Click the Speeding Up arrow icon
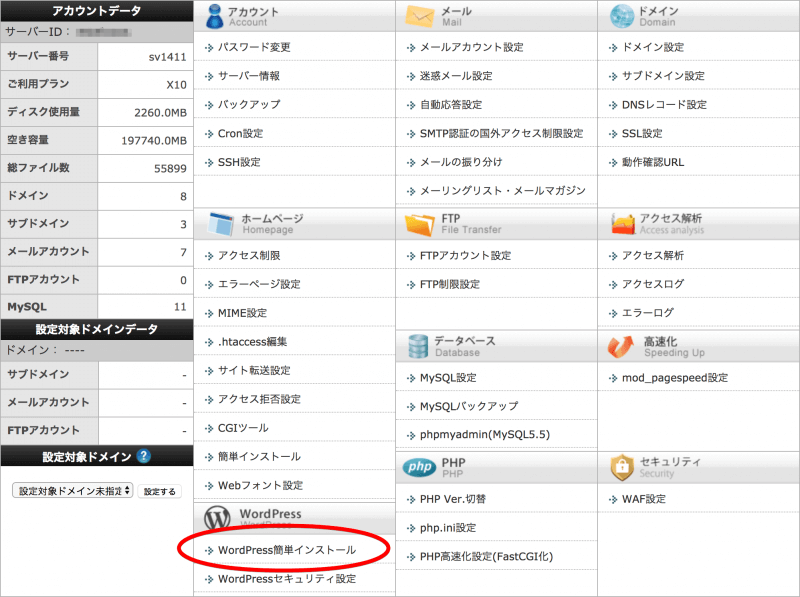Image resolution: width=800 pixels, height=597 pixels. pos(621,346)
